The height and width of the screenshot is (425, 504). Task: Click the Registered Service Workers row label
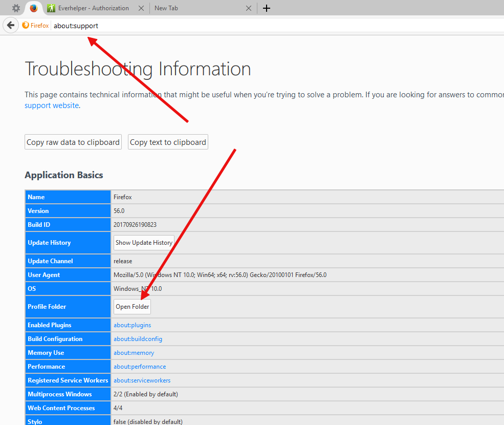click(x=68, y=380)
